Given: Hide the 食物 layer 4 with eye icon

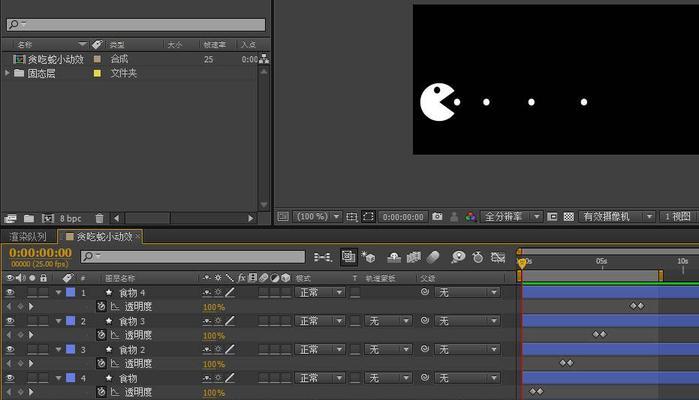Looking at the screenshot, I should click(10, 378).
